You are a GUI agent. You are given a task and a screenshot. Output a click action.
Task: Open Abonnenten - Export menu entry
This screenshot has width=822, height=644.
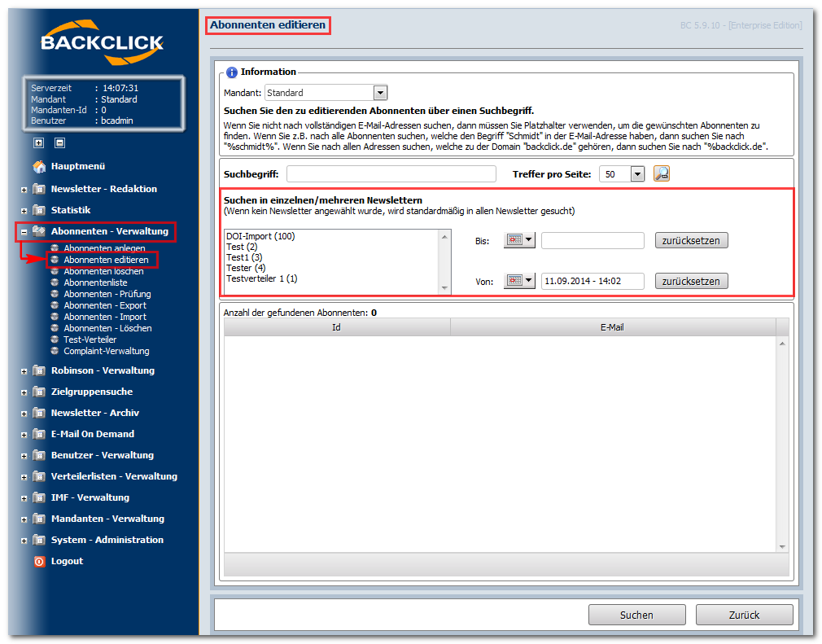tap(105, 305)
